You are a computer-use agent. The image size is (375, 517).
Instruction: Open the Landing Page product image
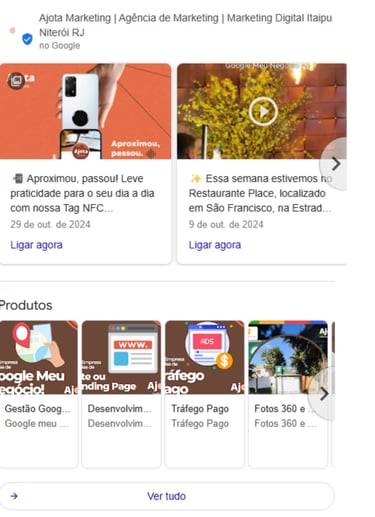[x=121, y=357]
